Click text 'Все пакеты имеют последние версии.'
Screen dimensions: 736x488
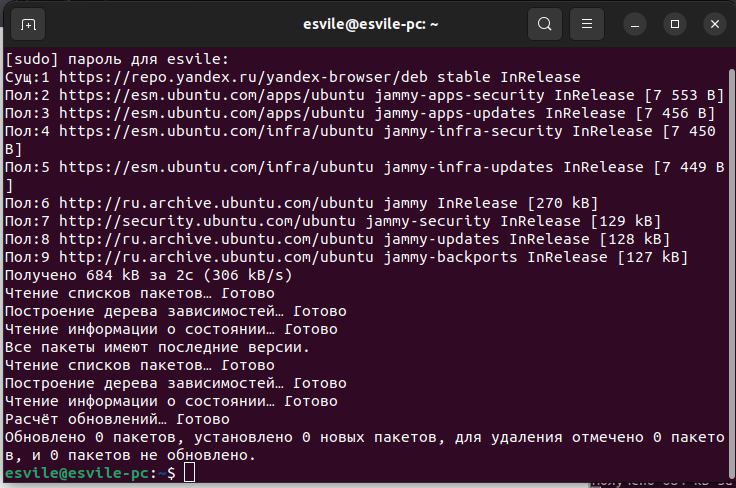pyautogui.click(x=157, y=347)
